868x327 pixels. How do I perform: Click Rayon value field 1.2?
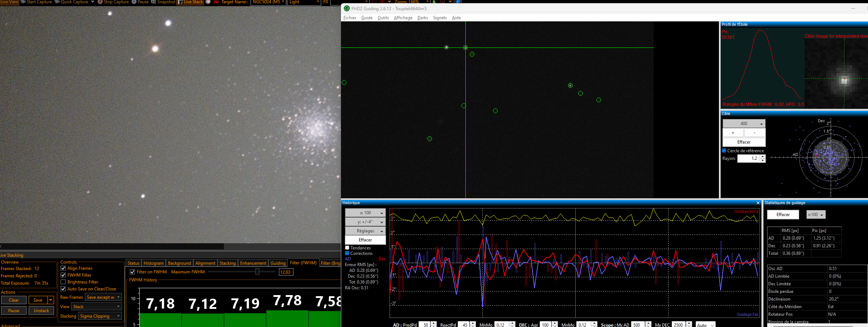tap(749, 158)
